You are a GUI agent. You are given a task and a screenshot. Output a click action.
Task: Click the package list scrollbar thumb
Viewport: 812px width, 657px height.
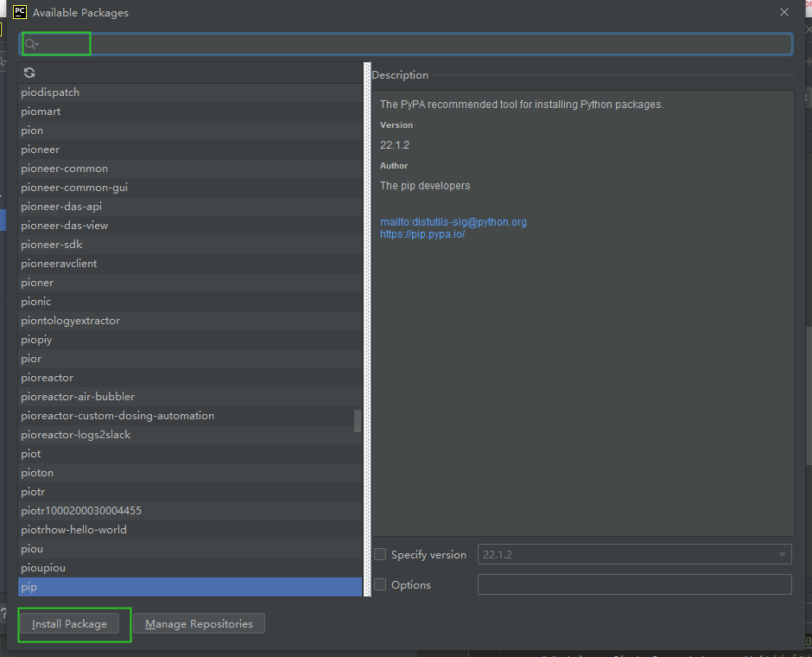[x=358, y=421]
